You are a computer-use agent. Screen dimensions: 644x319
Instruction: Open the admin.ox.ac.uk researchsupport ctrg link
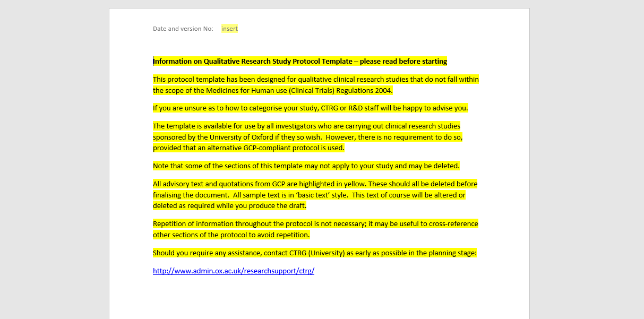[x=234, y=271]
